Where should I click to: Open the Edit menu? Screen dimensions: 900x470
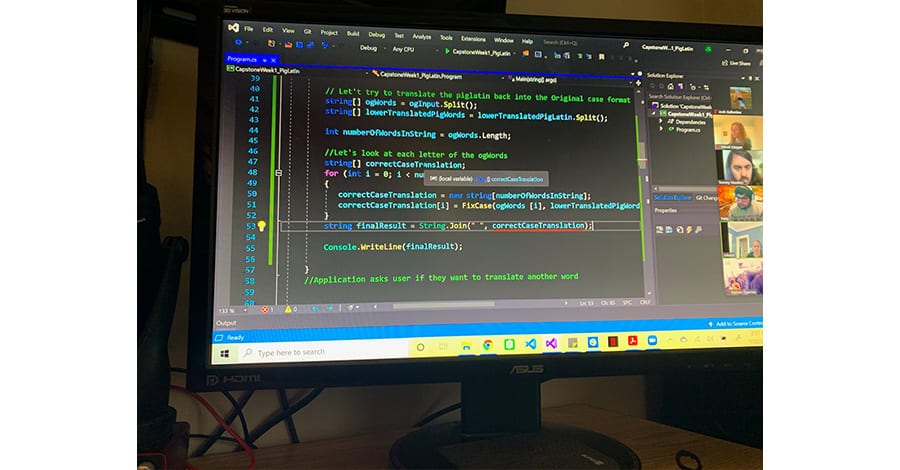[x=267, y=30]
